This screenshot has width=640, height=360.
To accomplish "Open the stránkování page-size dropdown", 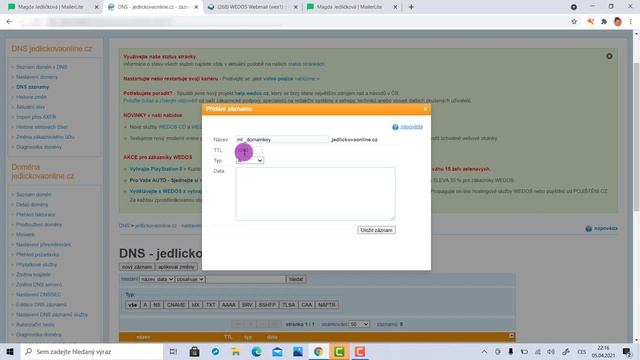I will (359, 324).
